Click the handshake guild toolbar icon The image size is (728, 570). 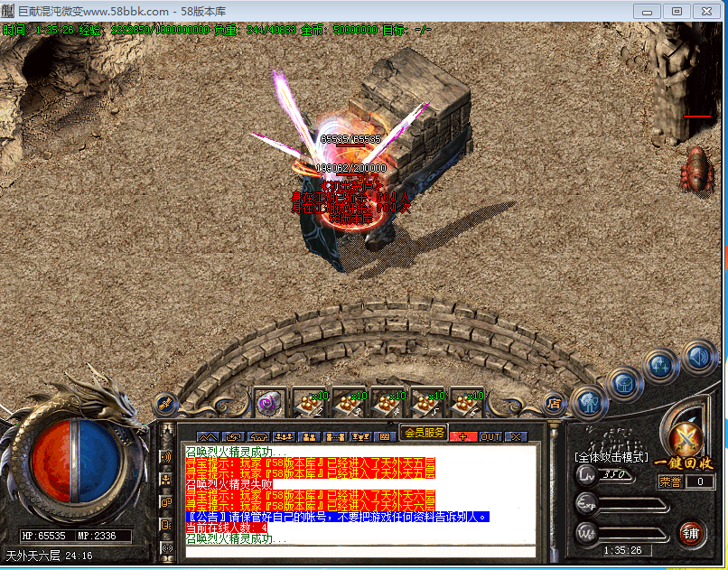coord(258,437)
